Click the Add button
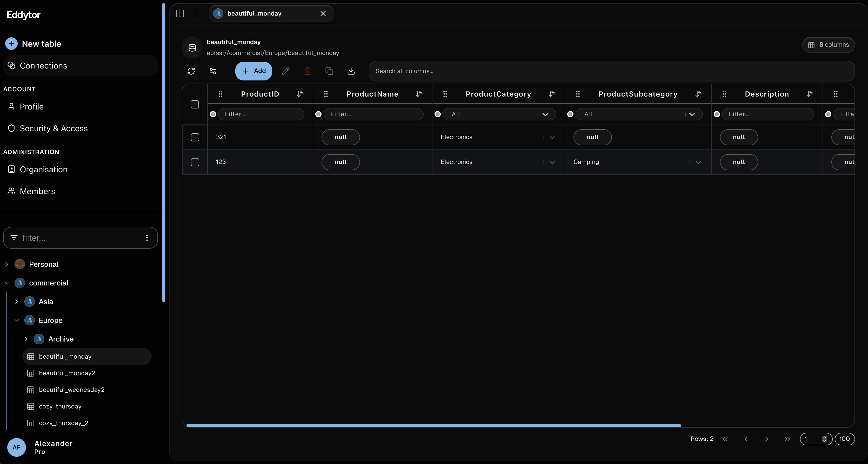Viewport: 868px width, 464px height. pyautogui.click(x=253, y=71)
